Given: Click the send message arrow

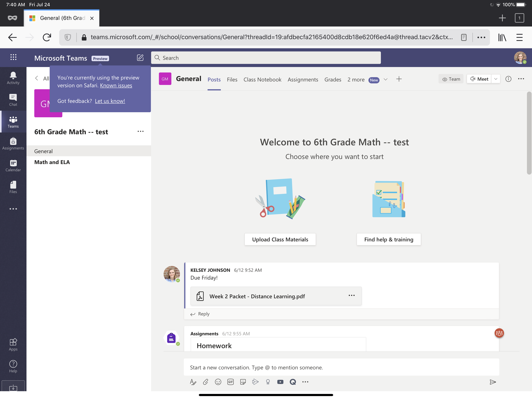Looking at the screenshot, I should [492, 382].
